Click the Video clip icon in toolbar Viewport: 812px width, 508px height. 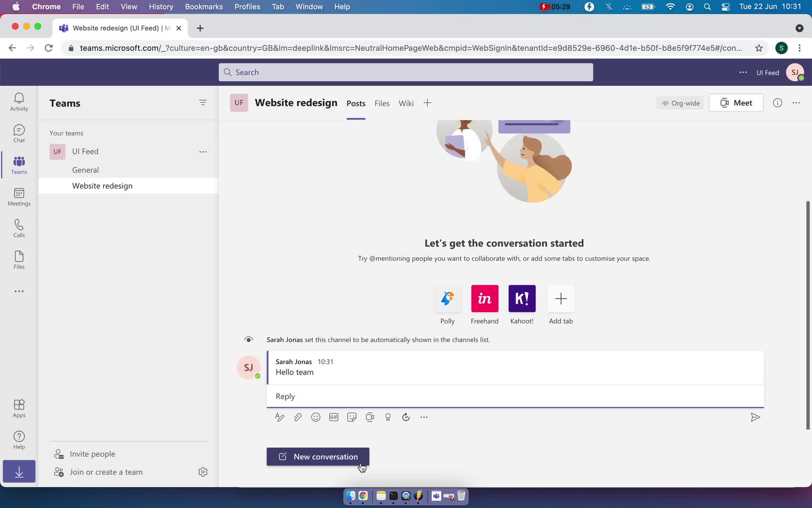tap(370, 417)
